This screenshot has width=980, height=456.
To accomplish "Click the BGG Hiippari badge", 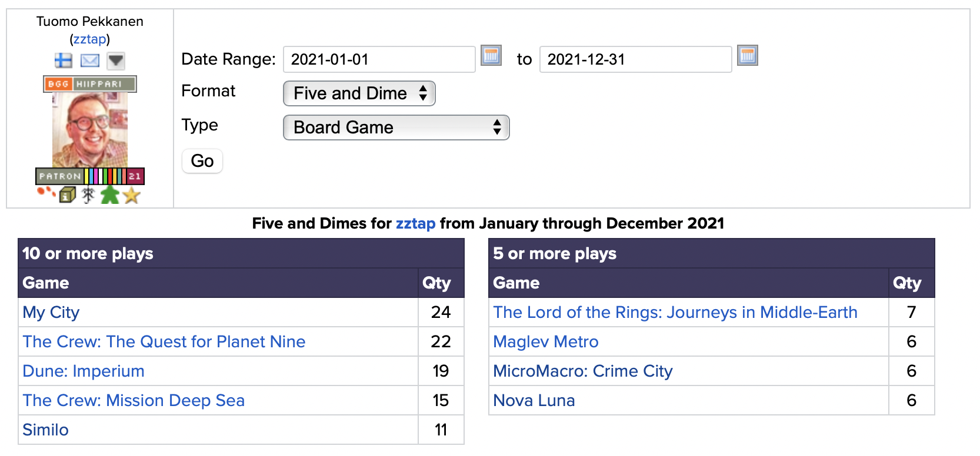I will pos(90,84).
